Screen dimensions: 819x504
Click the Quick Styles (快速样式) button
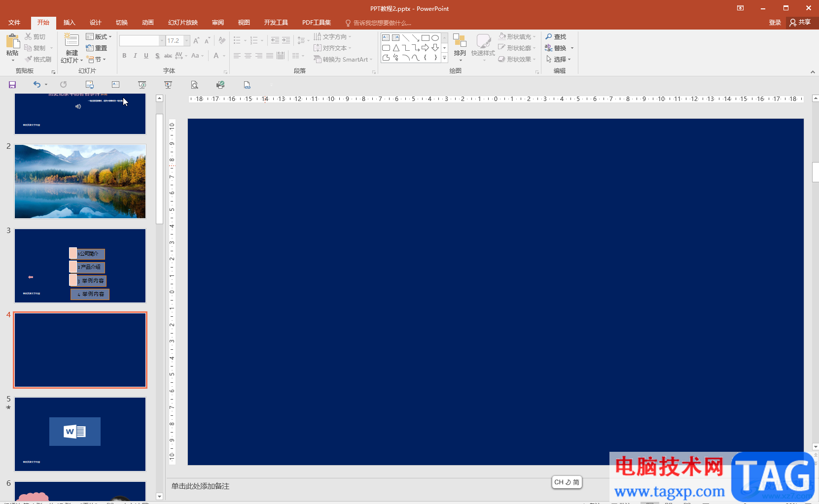(483, 47)
